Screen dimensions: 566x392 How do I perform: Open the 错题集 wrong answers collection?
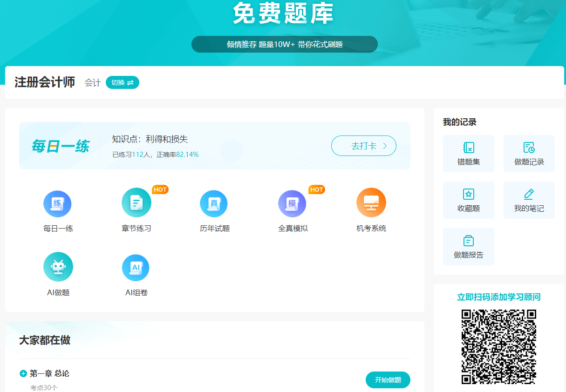point(468,153)
